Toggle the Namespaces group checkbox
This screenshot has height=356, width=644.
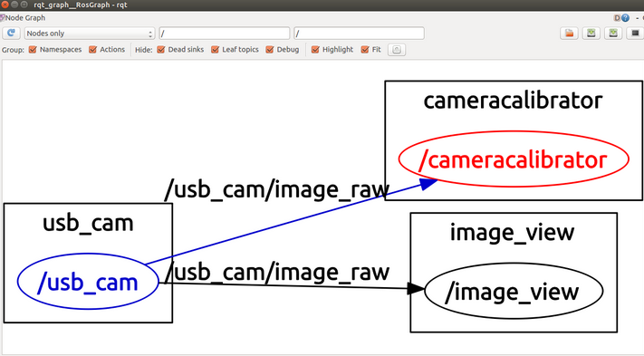(x=33, y=50)
